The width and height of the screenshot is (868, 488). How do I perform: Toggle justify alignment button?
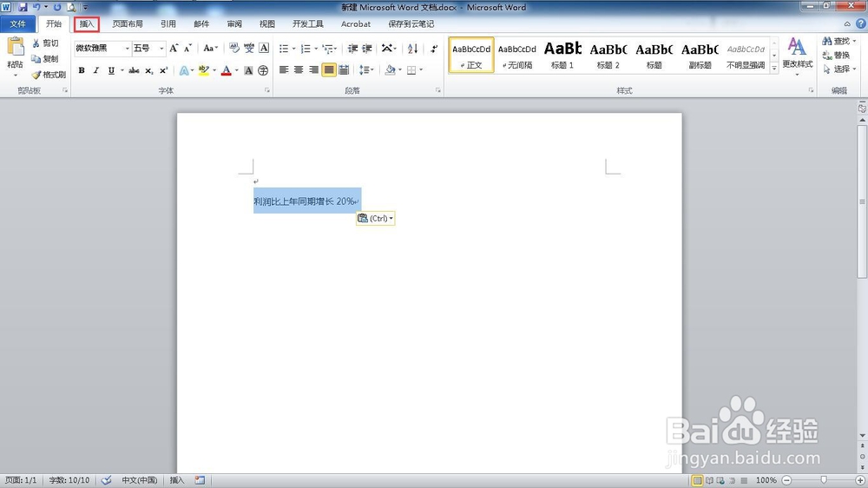(x=329, y=69)
